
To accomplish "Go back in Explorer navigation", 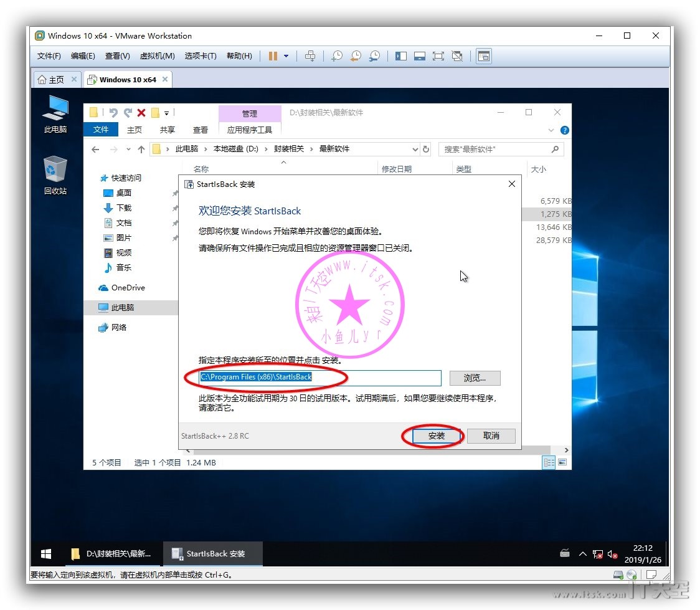I will [95, 149].
